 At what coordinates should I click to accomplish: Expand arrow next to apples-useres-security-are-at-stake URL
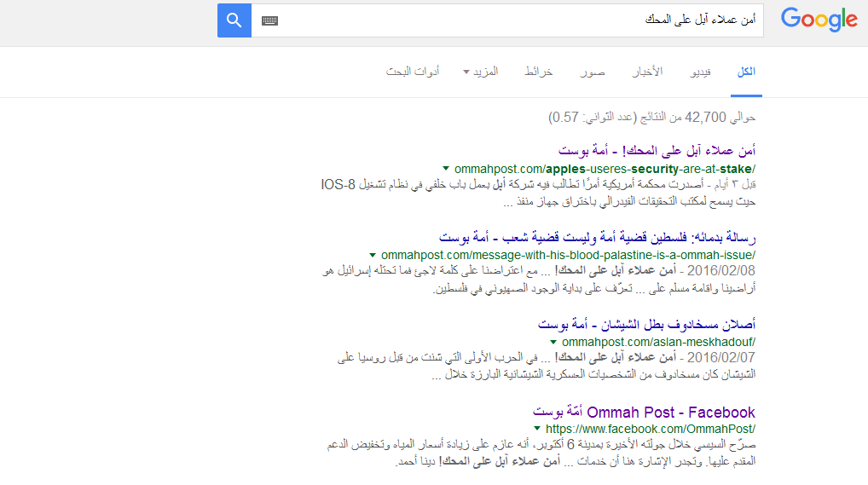[x=446, y=169]
